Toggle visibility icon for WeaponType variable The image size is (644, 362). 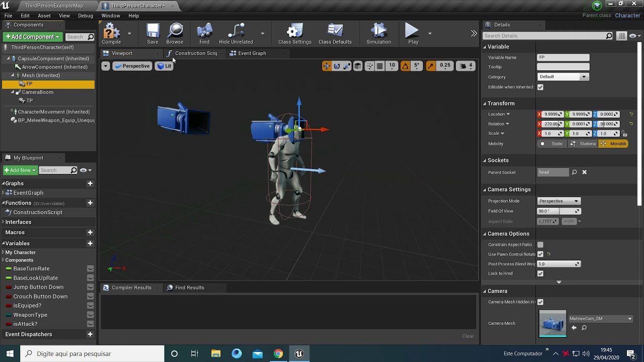91,315
